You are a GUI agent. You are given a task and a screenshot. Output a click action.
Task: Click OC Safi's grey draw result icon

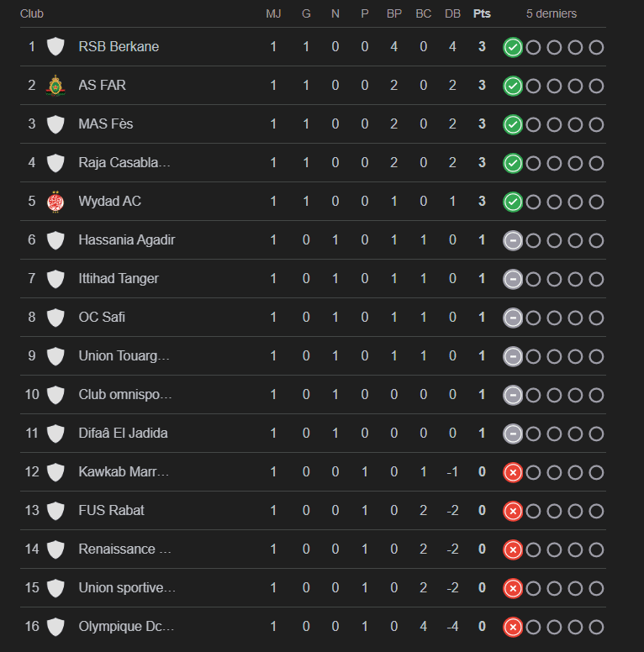tap(513, 318)
